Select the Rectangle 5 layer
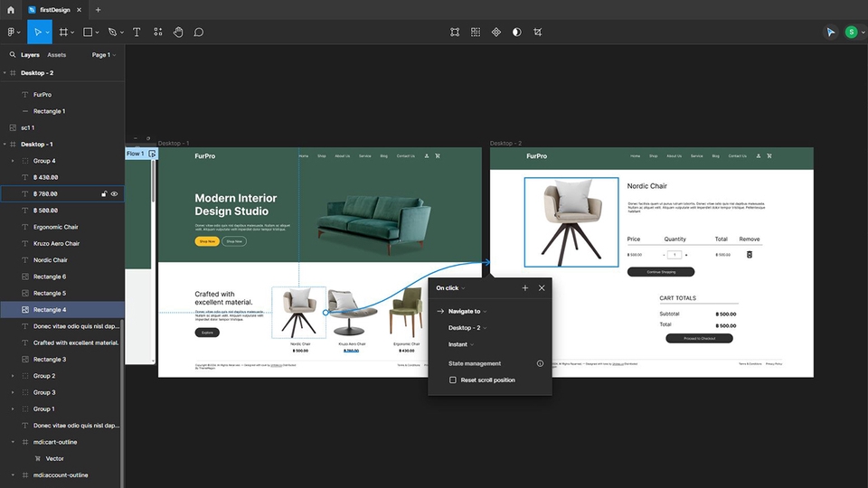 [x=50, y=293]
